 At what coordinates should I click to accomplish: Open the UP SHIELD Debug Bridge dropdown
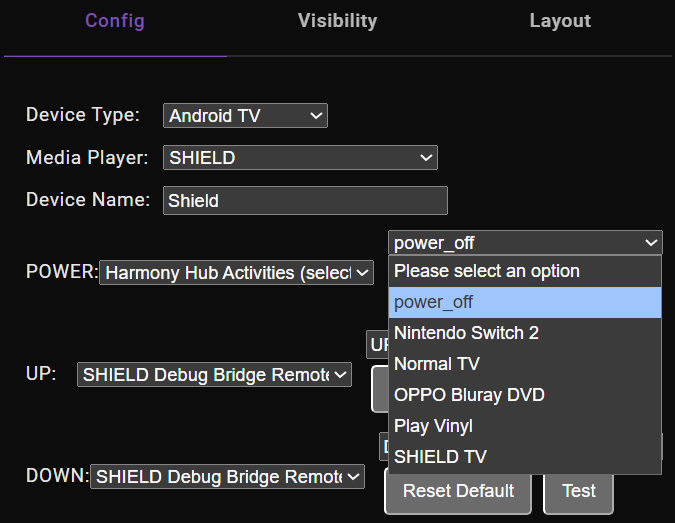click(x=214, y=375)
